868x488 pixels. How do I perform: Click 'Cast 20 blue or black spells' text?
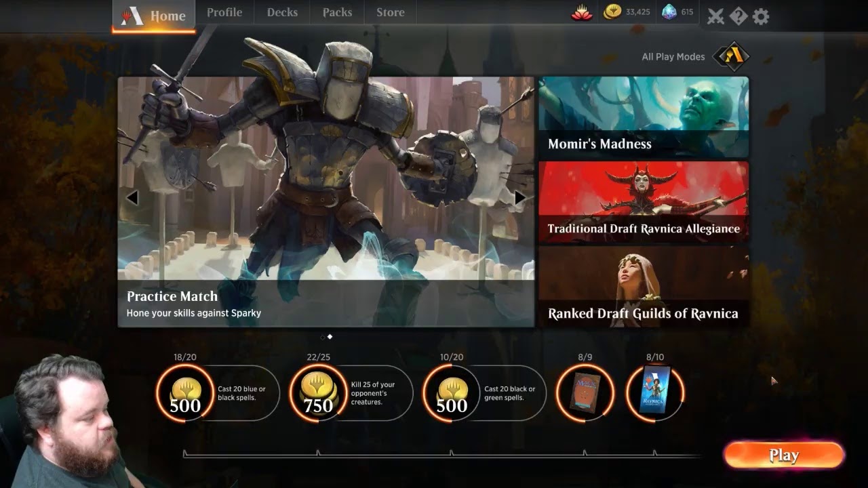(241, 393)
